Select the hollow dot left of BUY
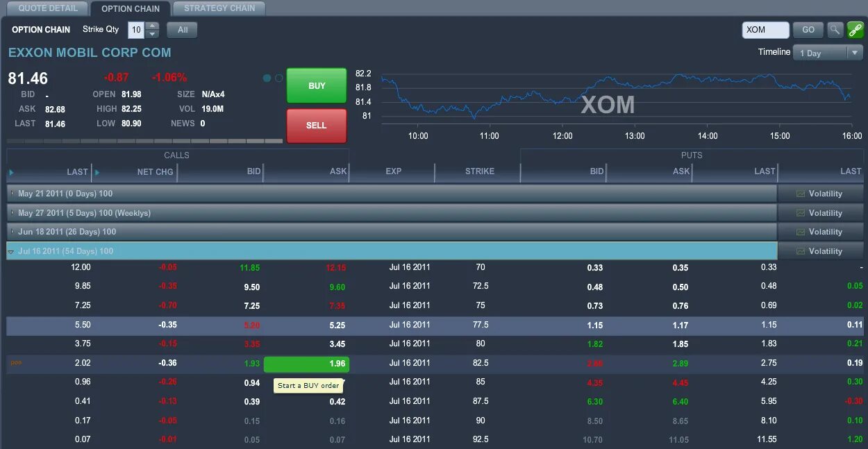 279,78
